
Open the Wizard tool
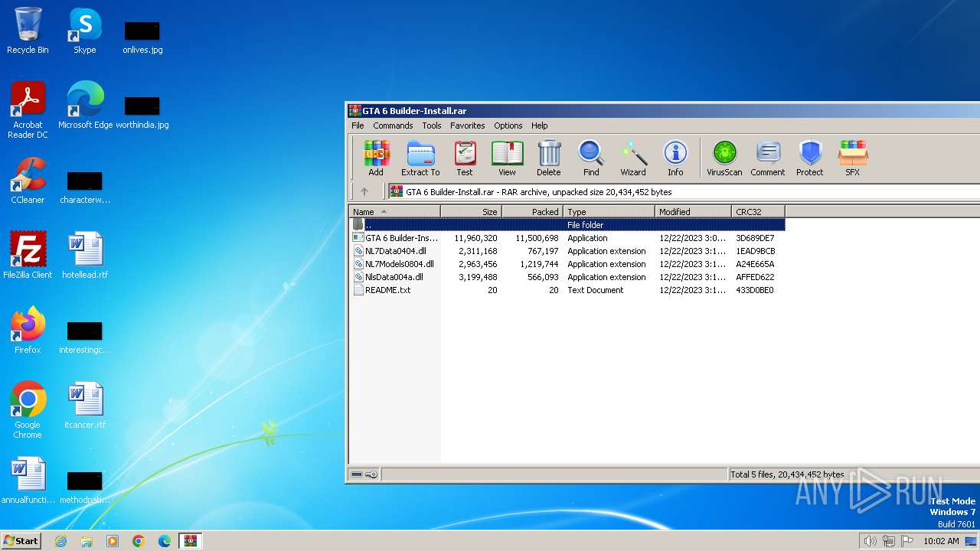pos(633,158)
